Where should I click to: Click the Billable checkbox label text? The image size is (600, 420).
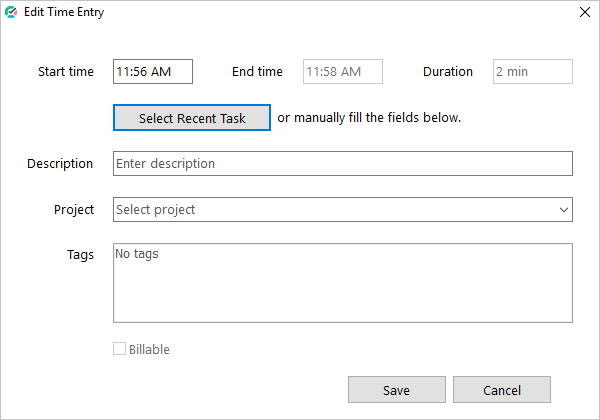149,349
